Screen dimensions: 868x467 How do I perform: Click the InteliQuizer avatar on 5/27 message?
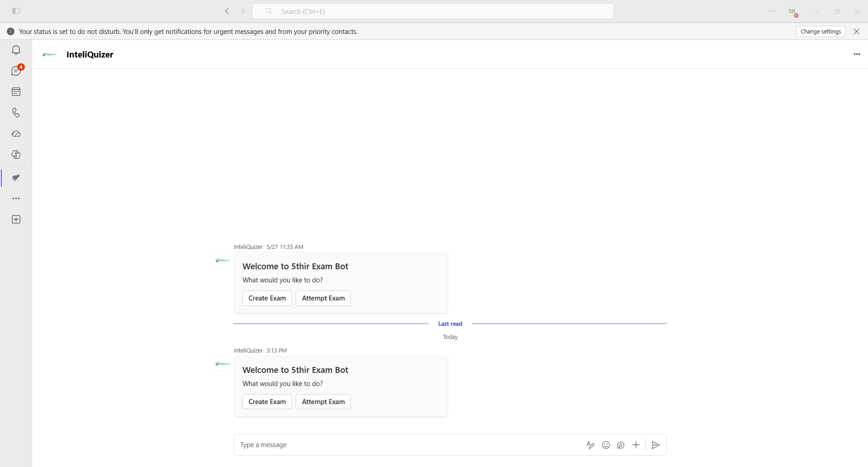[x=222, y=260]
